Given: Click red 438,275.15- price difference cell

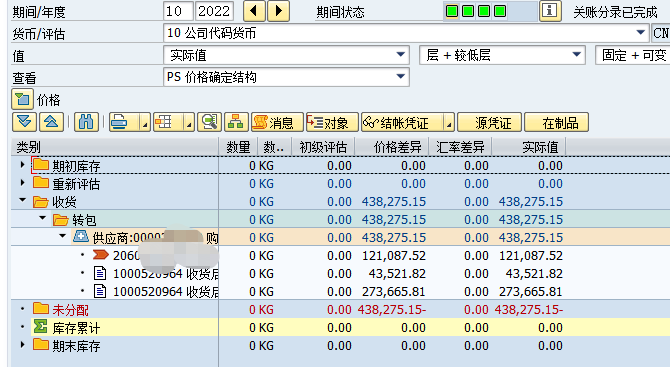Looking at the screenshot, I should 392,309.
